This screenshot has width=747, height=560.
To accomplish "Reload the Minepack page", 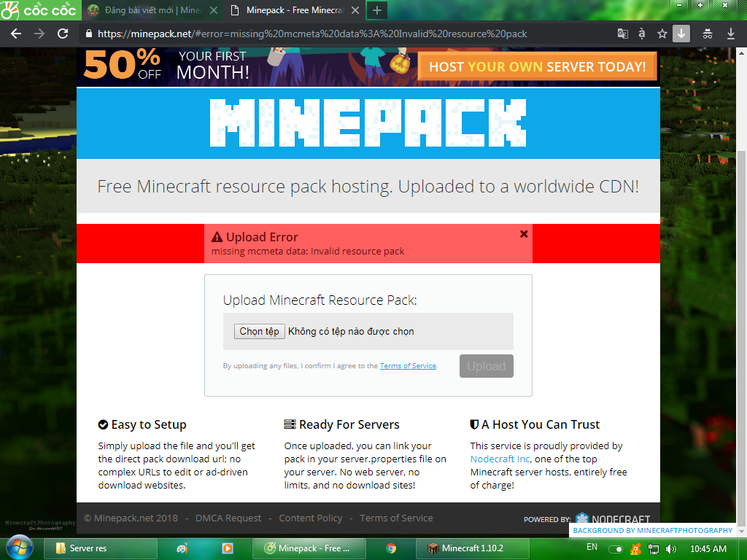I will pos(63,34).
